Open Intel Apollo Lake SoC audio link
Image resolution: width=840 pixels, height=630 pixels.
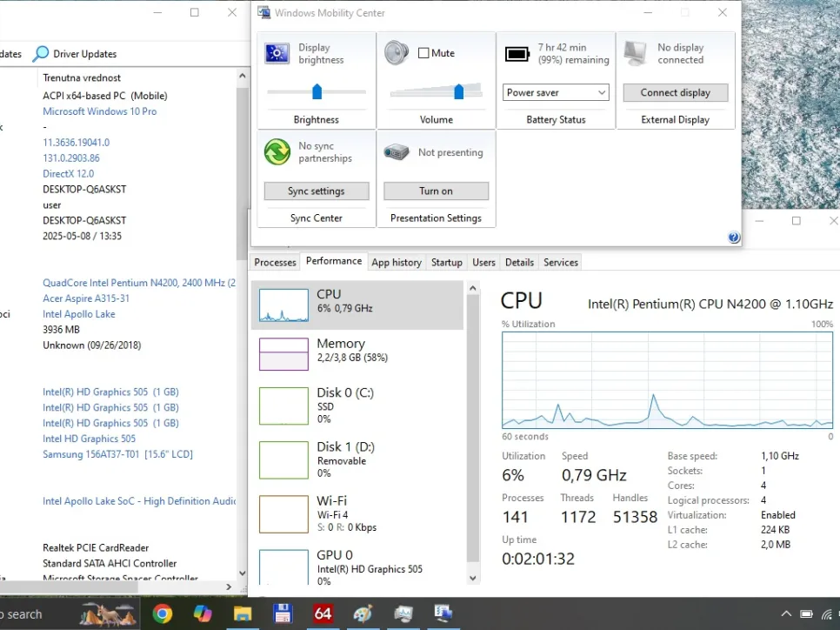coord(139,501)
